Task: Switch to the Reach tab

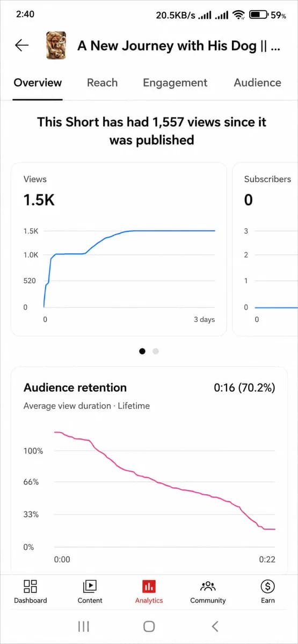Action: pos(102,83)
